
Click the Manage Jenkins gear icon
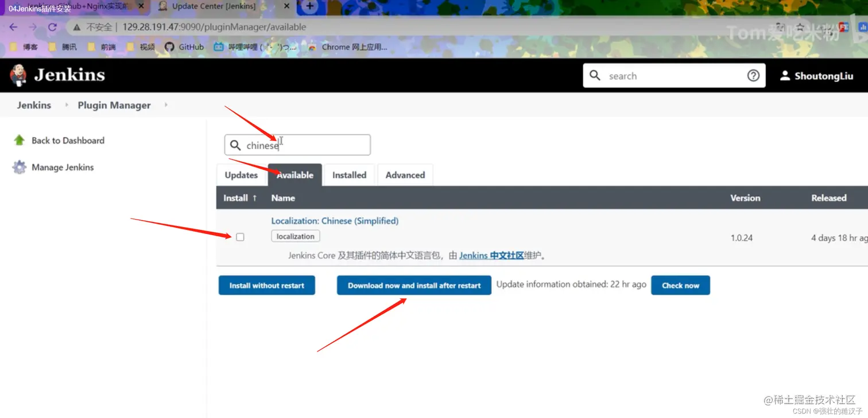click(20, 167)
